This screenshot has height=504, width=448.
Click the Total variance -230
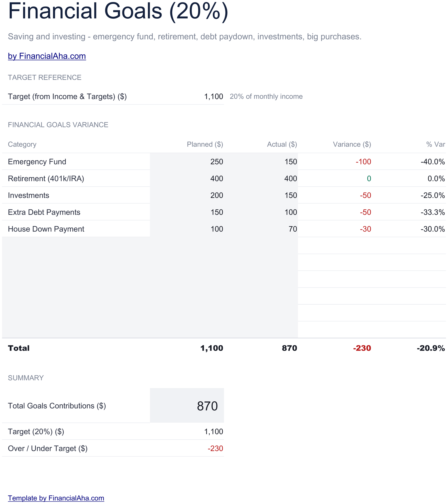click(362, 348)
